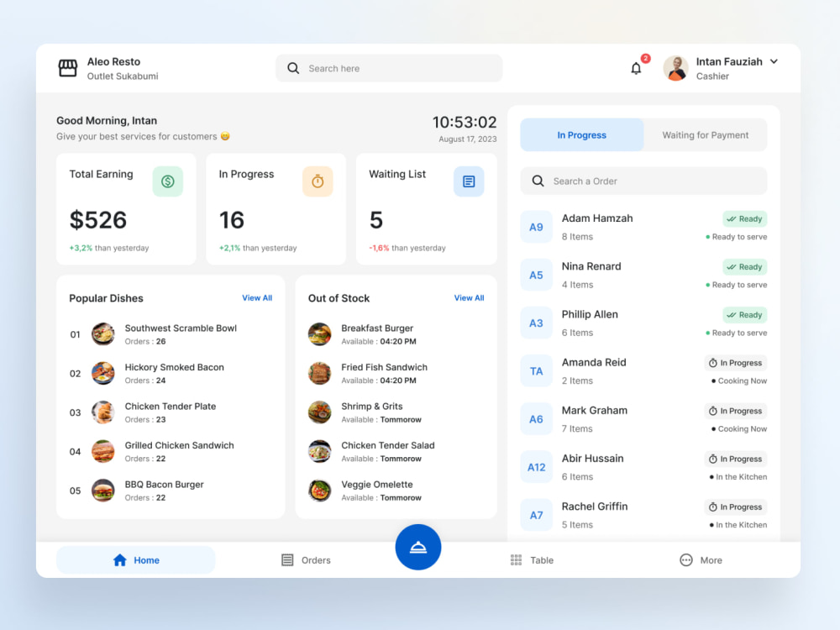Click the Outlet Sukabumi label
840x630 pixels.
(123, 76)
